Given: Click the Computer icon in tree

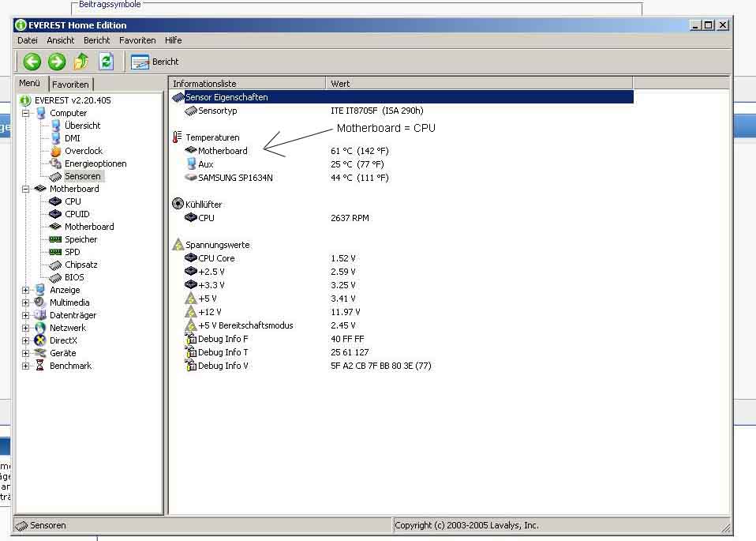Looking at the screenshot, I should pos(40,113).
